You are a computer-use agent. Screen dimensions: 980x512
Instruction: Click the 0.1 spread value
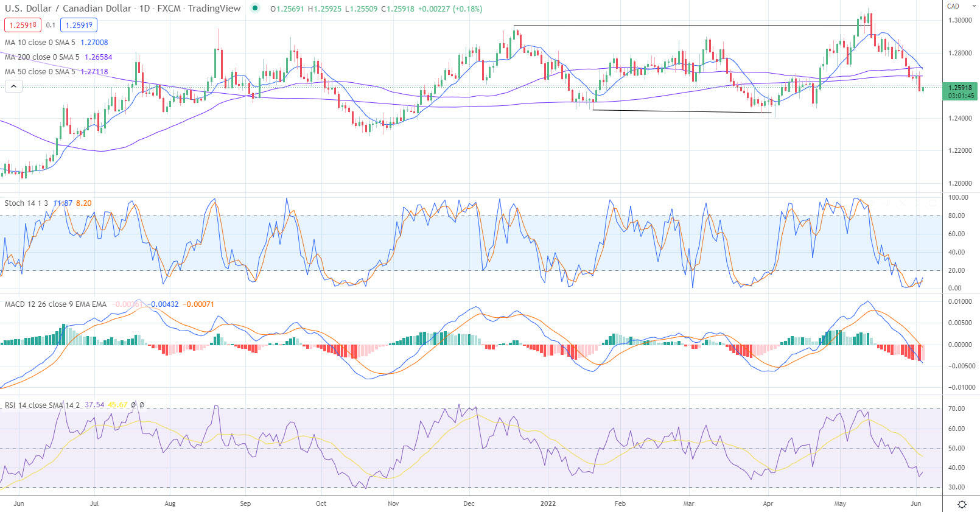pyautogui.click(x=51, y=25)
